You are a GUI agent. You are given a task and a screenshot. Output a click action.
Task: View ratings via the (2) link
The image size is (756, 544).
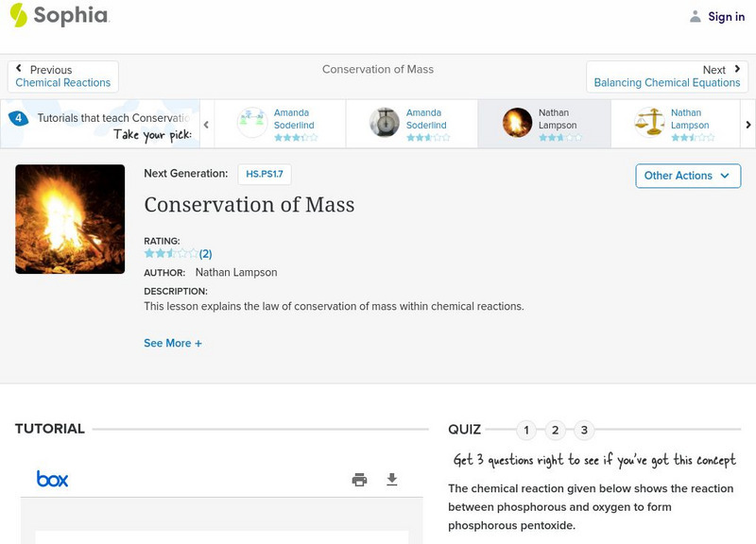tap(203, 253)
